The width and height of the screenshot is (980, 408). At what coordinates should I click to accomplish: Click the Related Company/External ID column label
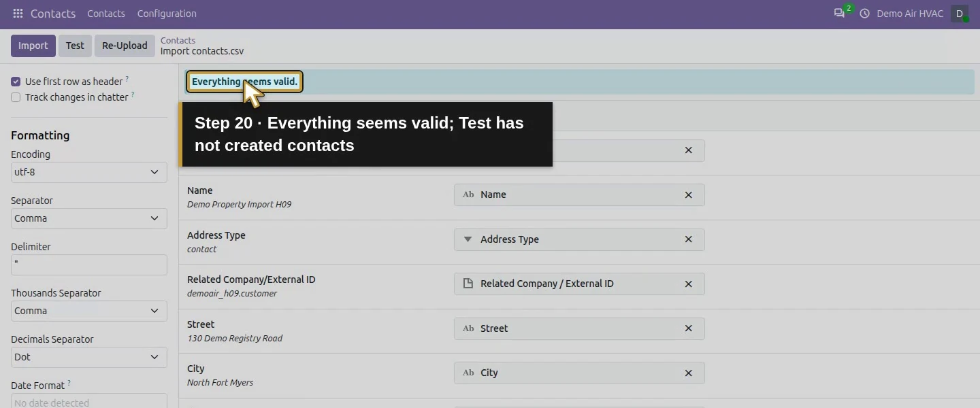click(x=251, y=279)
